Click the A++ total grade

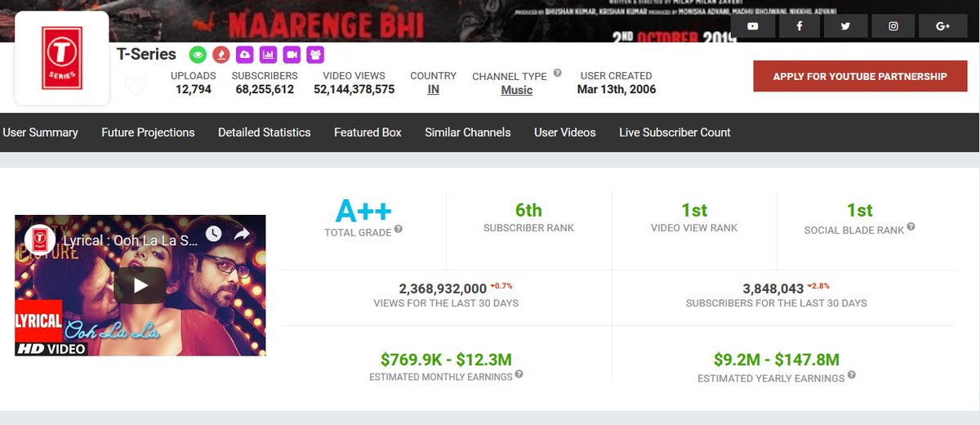point(363,211)
